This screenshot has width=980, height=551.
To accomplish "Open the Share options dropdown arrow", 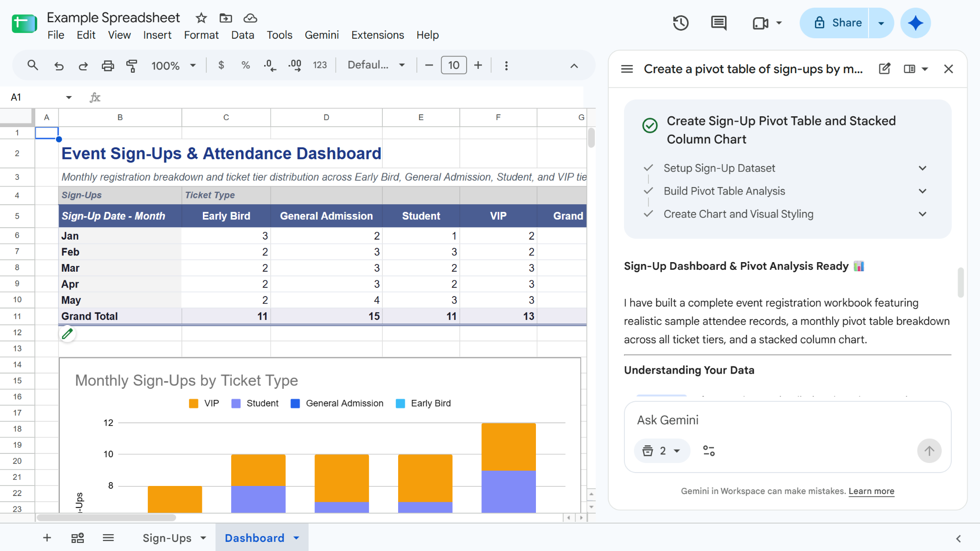I will 881,23.
